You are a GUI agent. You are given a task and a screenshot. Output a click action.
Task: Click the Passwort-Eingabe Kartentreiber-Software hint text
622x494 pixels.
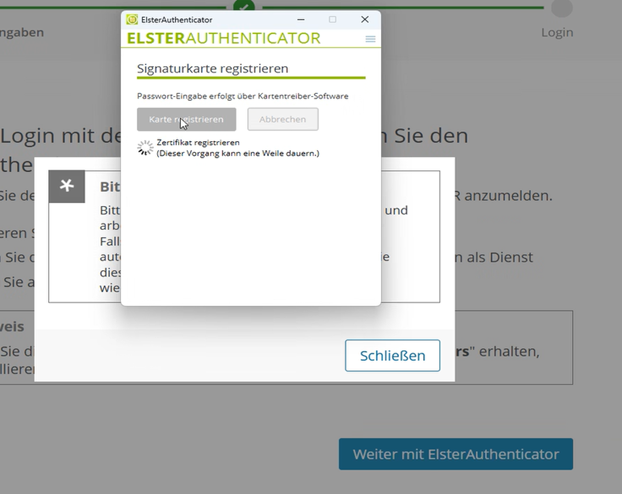tap(242, 96)
